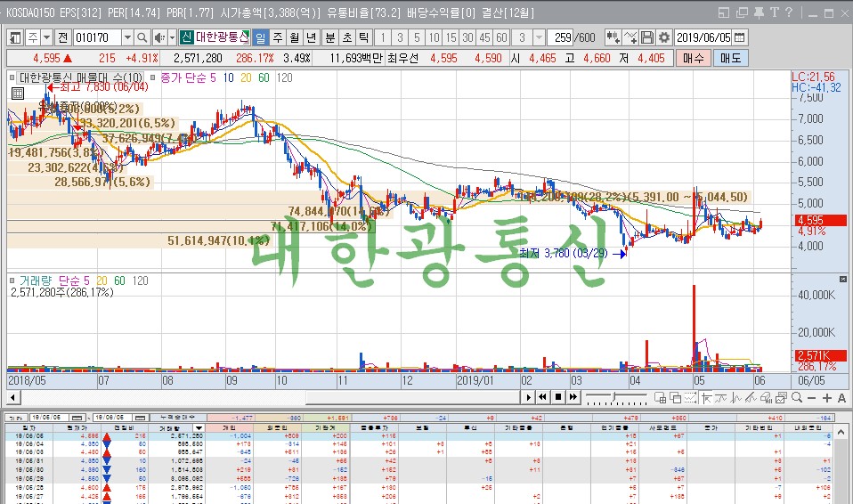Viewport: 853px width, 504px height.
Task: Expand stock code 010170 dropdown arrow
Action: 127,37
